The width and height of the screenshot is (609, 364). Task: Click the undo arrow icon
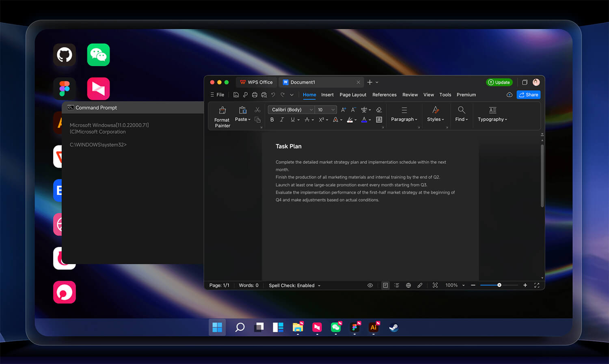tap(273, 95)
